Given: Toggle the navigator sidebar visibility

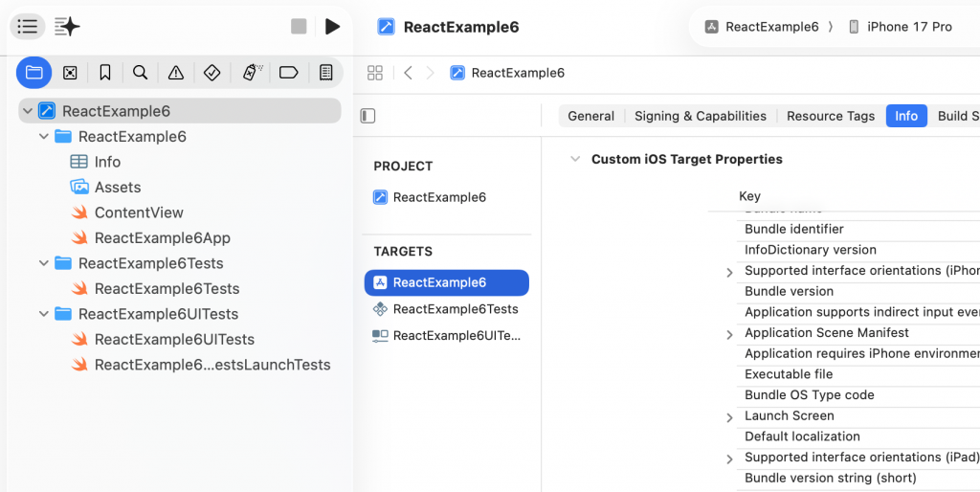Looking at the screenshot, I should (28, 27).
